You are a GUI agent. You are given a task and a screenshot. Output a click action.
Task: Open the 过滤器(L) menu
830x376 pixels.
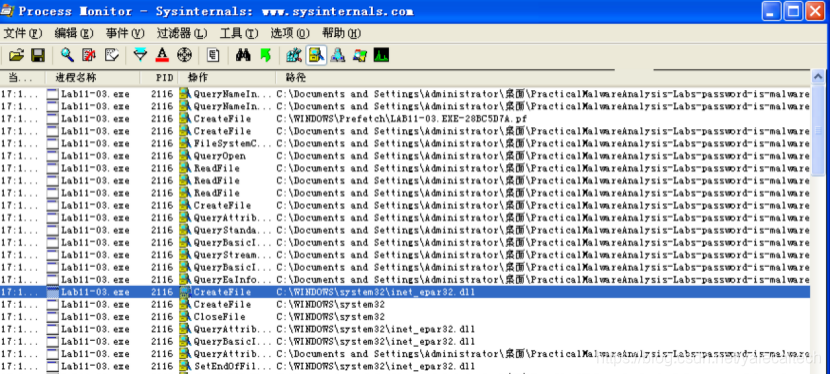[x=182, y=33]
